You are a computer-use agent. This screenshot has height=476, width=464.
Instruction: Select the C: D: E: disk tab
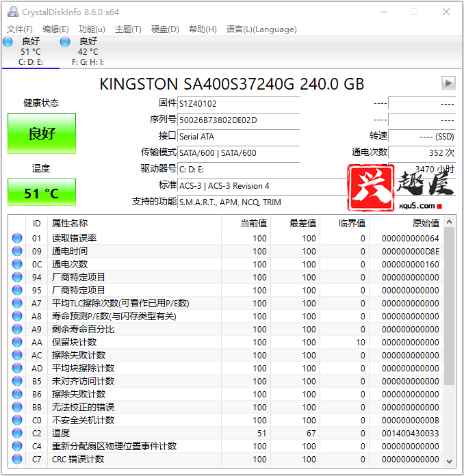(30, 51)
